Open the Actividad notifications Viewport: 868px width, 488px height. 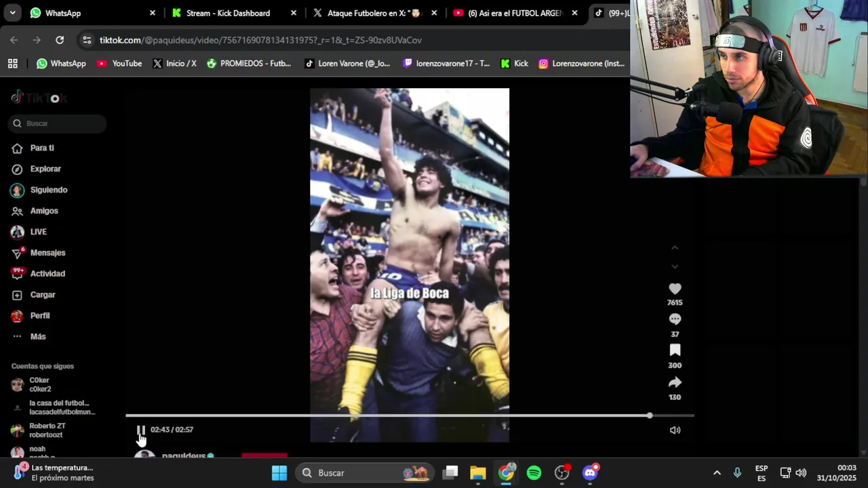point(47,274)
